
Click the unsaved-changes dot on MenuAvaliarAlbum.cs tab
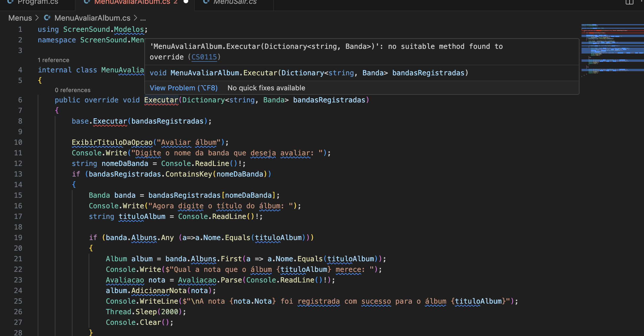point(186,2)
